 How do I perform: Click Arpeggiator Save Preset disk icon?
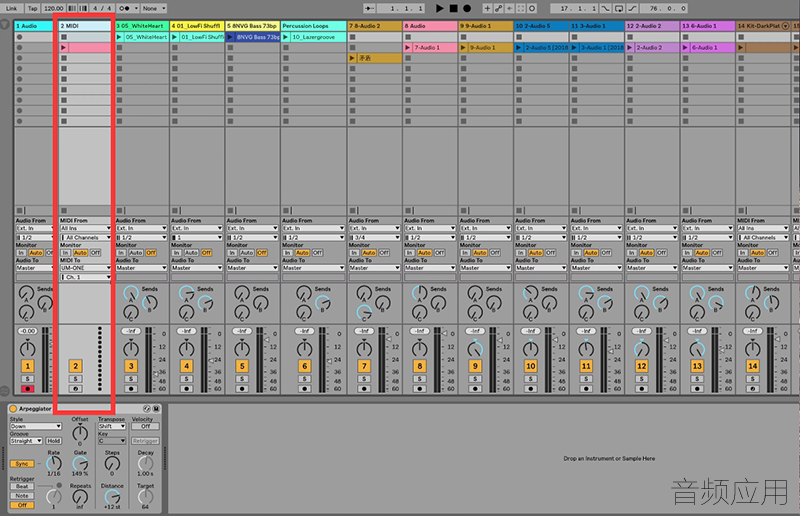156,409
